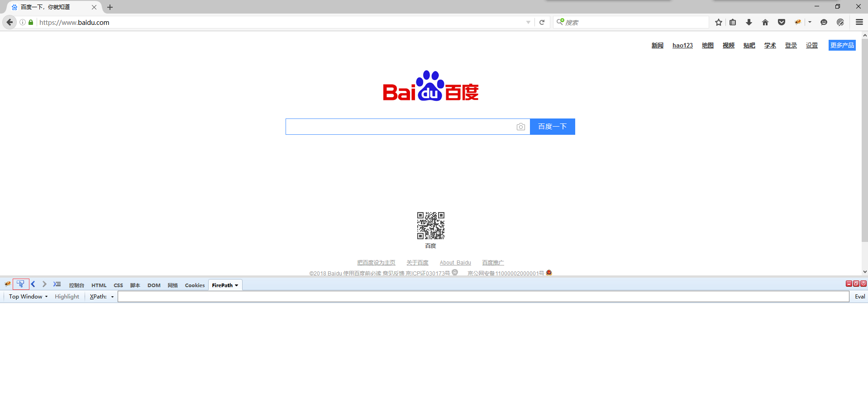Switch to the 脚本 script tab
Image resolution: width=868 pixels, height=407 pixels.
click(135, 285)
